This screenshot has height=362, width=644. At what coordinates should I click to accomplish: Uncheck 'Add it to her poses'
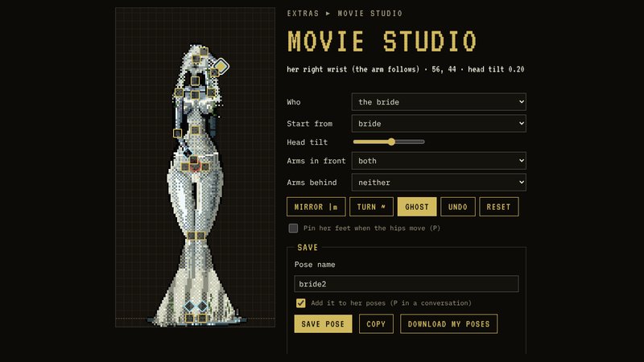click(x=300, y=303)
